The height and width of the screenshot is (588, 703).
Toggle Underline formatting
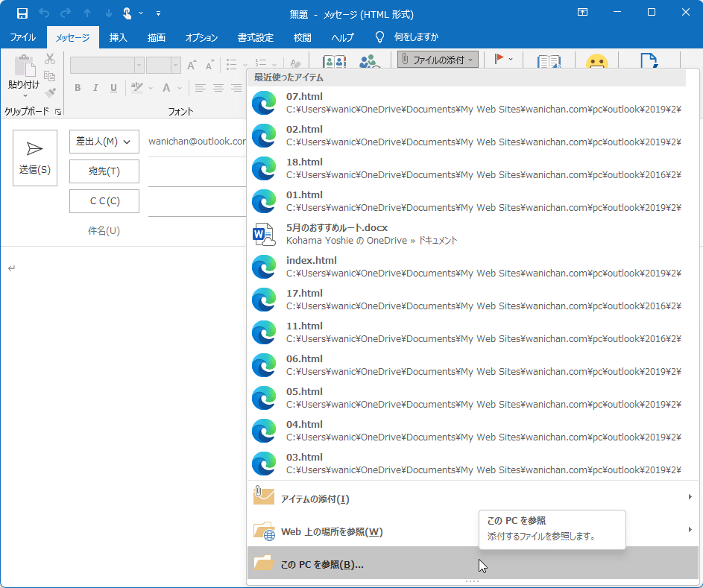click(113, 88)
